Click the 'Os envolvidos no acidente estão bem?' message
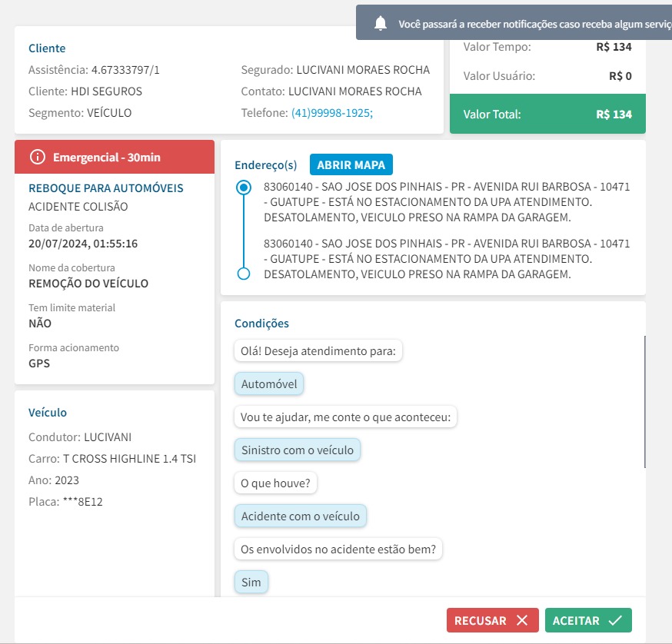 coord(338,549)
